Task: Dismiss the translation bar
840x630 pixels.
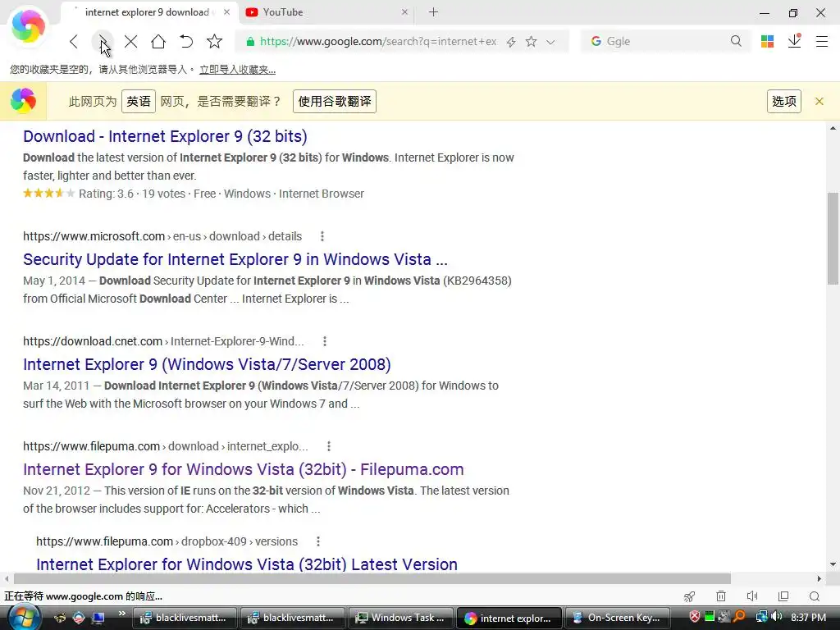Action: [x=819, y=101]
